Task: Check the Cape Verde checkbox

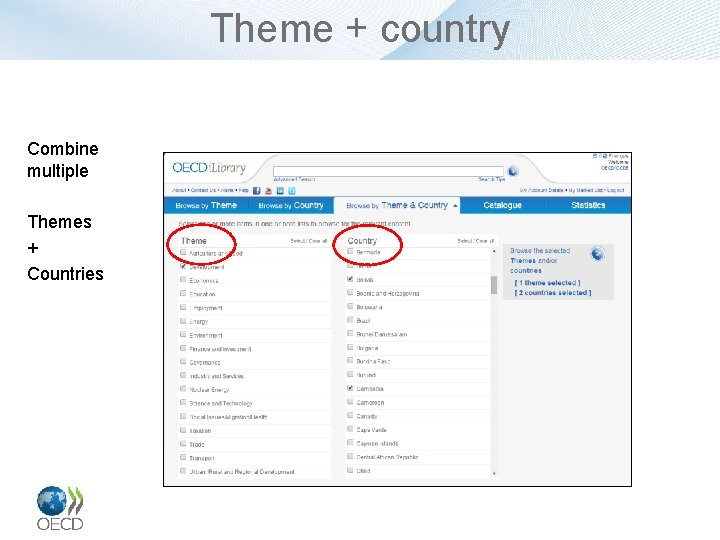Action: coord(350,429)
